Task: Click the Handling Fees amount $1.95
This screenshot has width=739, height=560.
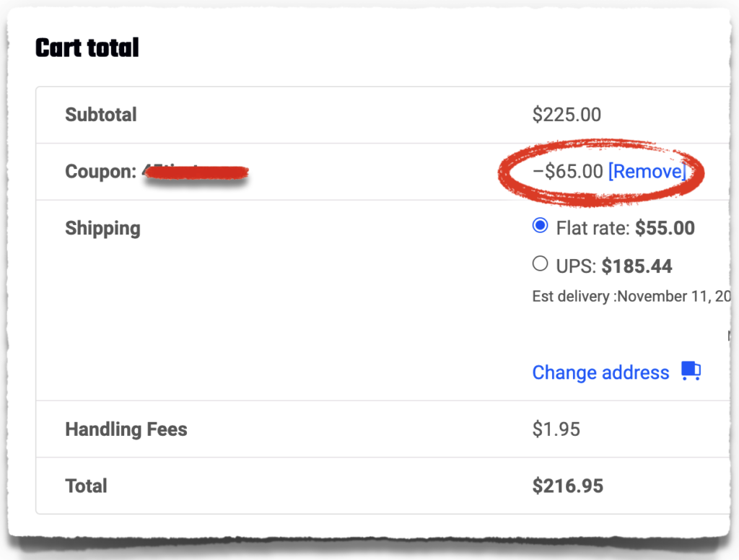Action: (556, 429)
